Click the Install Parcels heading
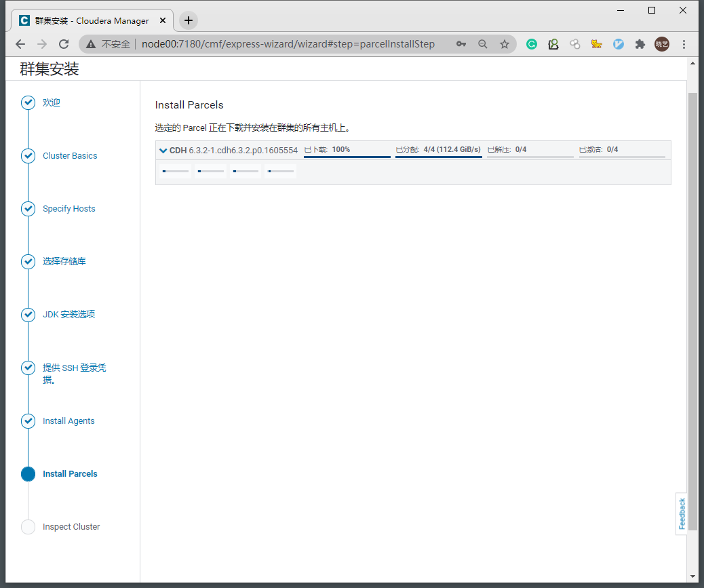 (189, 105)
